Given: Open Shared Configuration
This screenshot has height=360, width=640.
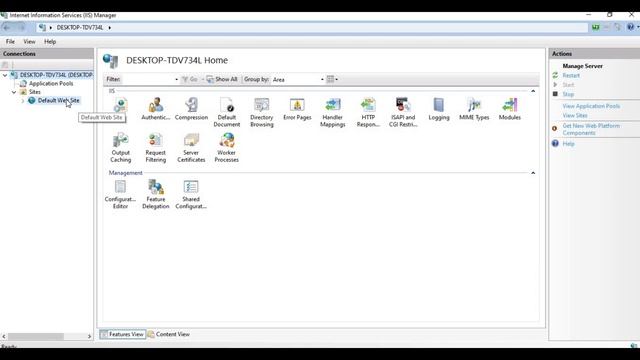Looking at the screenshot, I should pos(191,195).
